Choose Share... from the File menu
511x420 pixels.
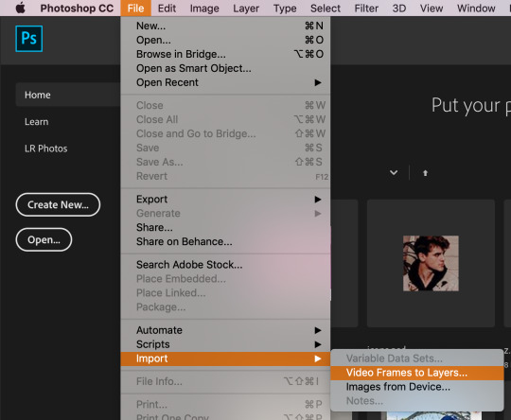(225, 227)
